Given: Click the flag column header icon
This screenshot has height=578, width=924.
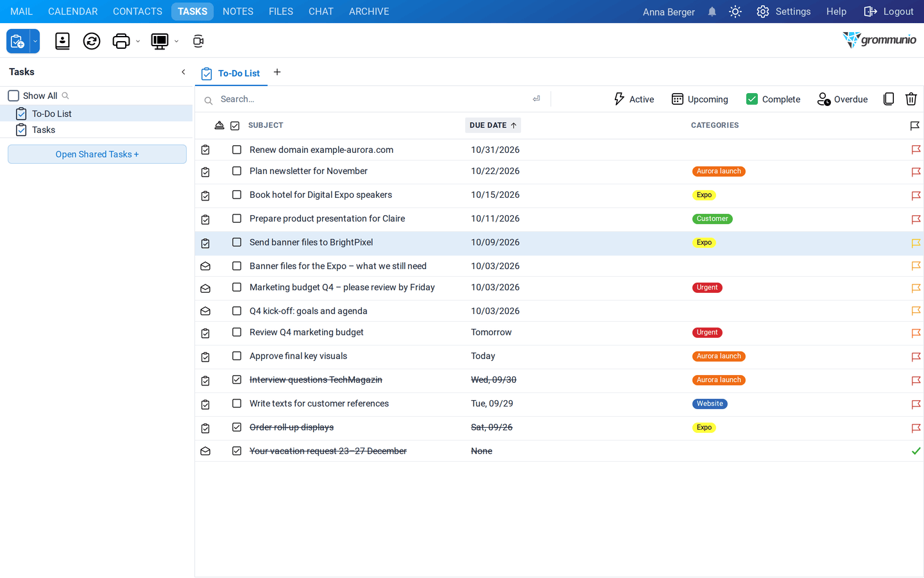Looking at the screenshot, I should pos(915,126).
